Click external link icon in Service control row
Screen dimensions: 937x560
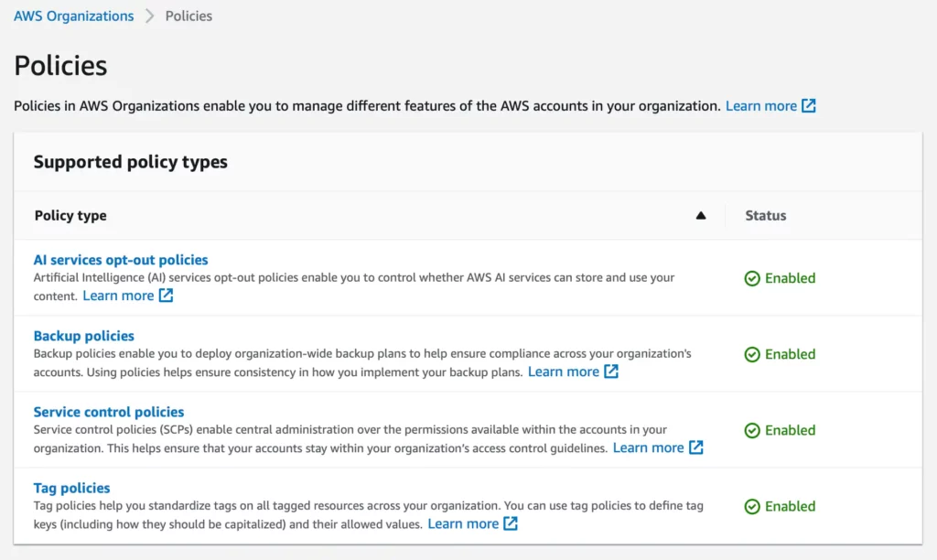696,447
